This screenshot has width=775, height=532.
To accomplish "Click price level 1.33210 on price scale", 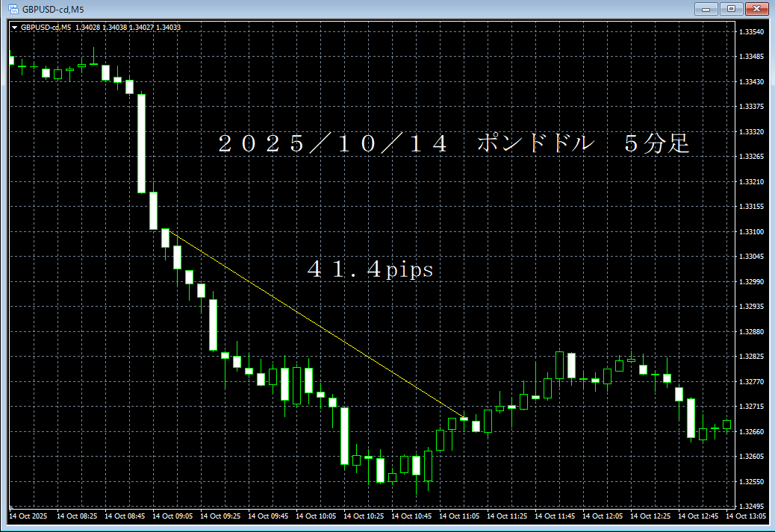I will [x=751, y=182].
